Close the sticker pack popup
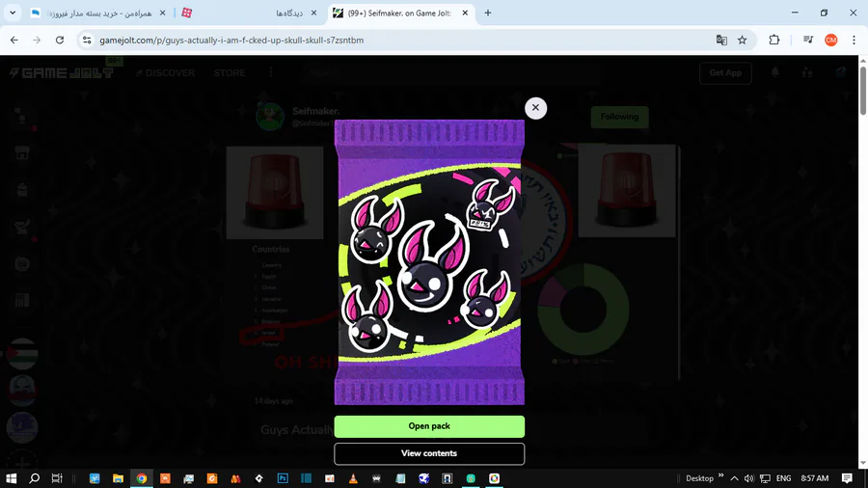The width and height of the screenshot is (868, 488). tap(535, 108)
